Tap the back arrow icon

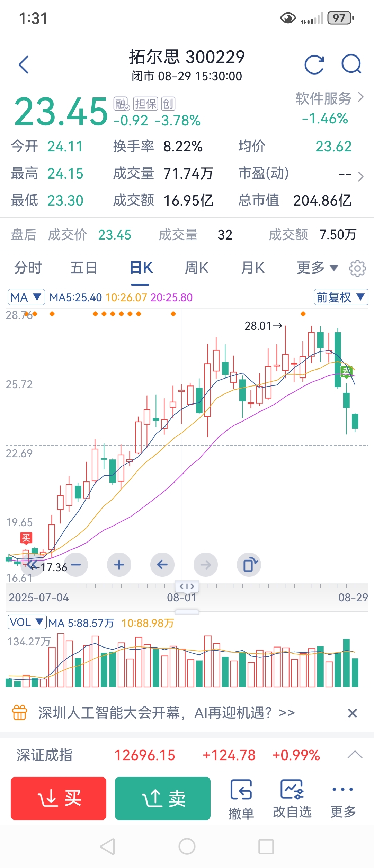tap(24, 64)
